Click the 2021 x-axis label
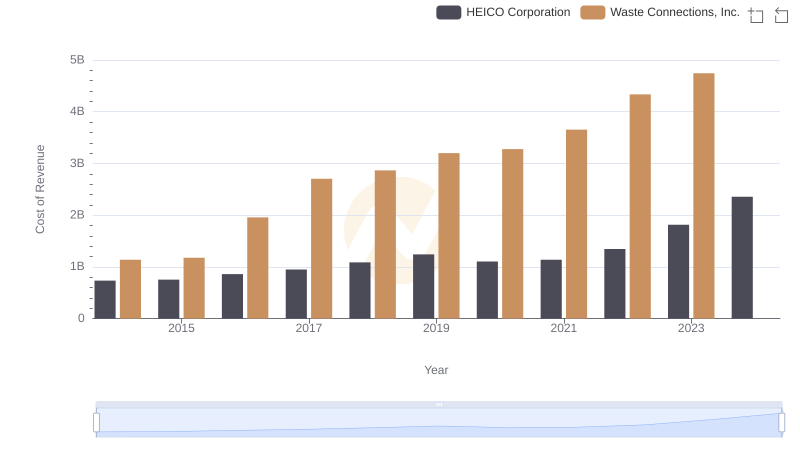 click(563, 328)
